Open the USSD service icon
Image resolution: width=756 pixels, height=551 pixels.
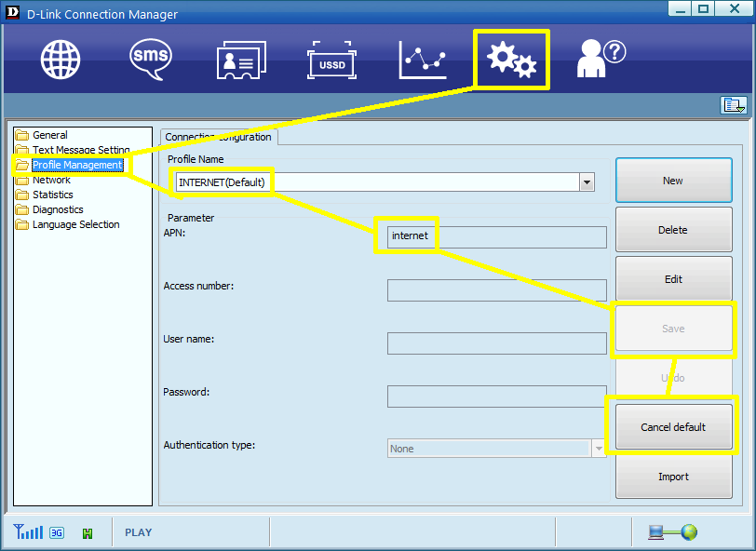(331, 60)
